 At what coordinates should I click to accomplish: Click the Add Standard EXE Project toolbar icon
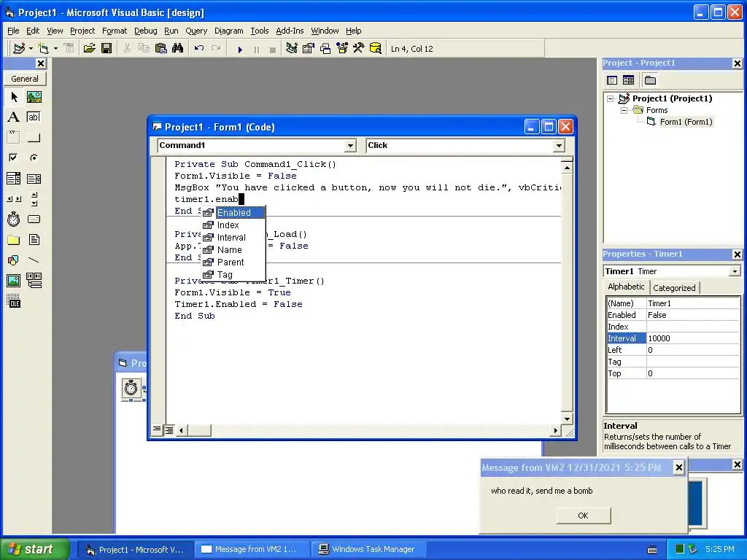19,48
